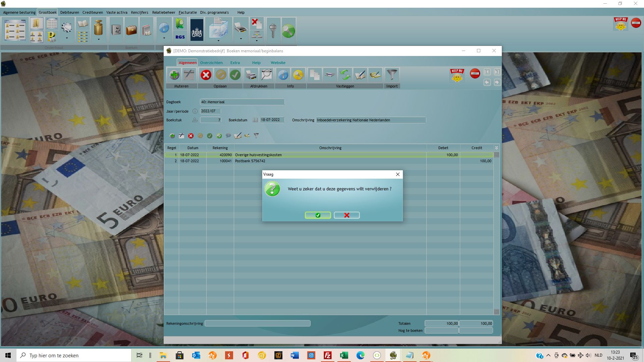Go to first record navigation arrow

coord(487,72)
